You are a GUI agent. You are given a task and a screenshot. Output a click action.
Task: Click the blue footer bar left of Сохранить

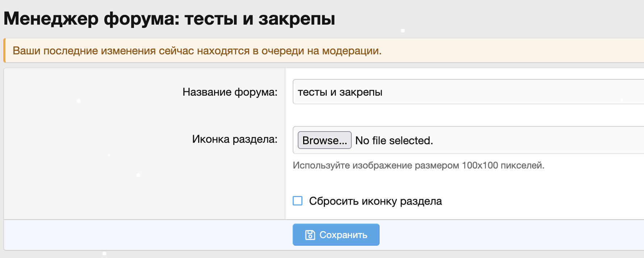pyautogui.click(x=145, y=235)
